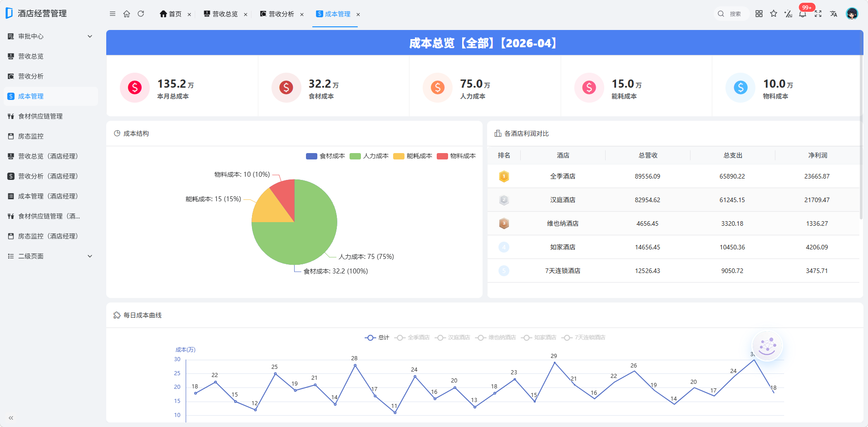The width and height of the screenshot is (868, 427).
Task: Select the 维也纳酒店 table row name
Action: pos(562,223)
